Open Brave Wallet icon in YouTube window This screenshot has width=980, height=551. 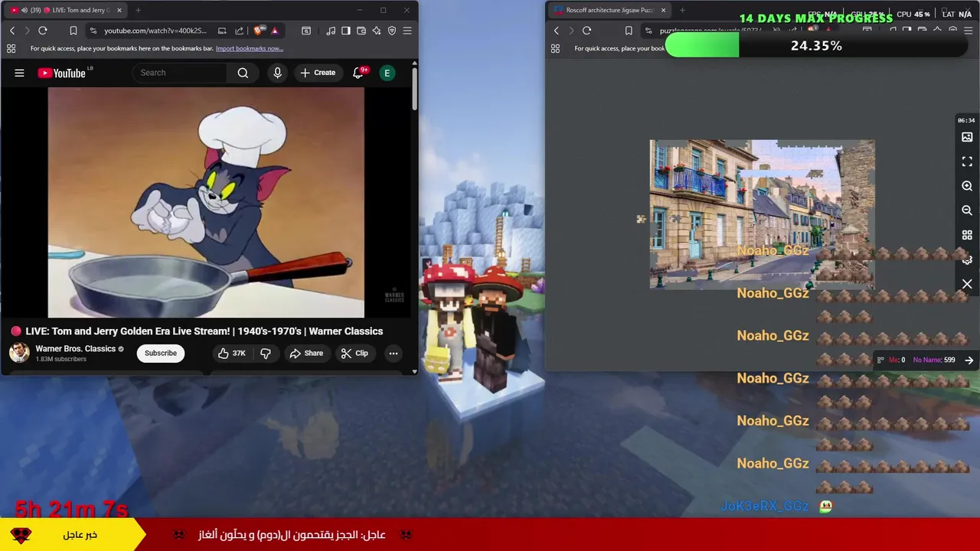click(361, 31)
